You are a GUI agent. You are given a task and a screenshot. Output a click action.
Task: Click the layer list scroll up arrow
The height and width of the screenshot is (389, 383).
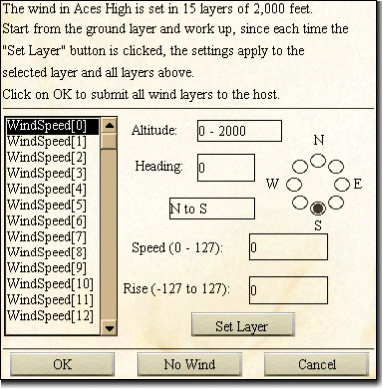coord(109,126)
